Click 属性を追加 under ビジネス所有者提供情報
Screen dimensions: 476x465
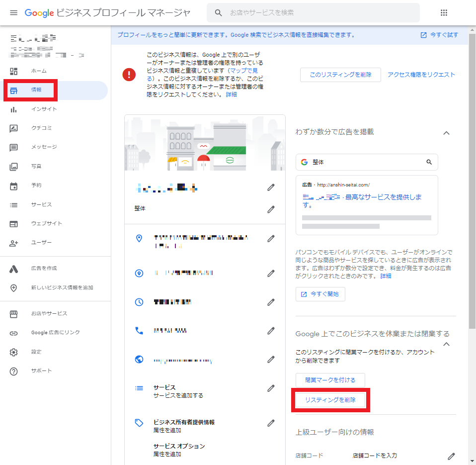click(x=167, y=430)
